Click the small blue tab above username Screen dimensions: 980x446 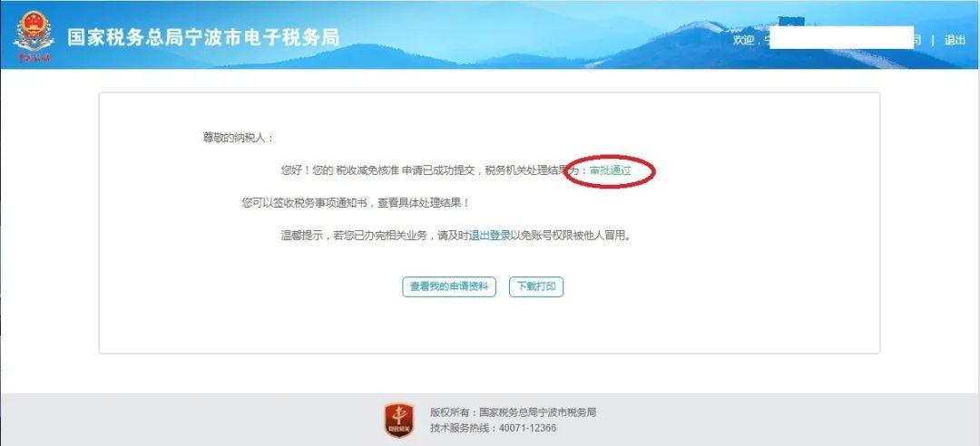(x=790, y=21)
